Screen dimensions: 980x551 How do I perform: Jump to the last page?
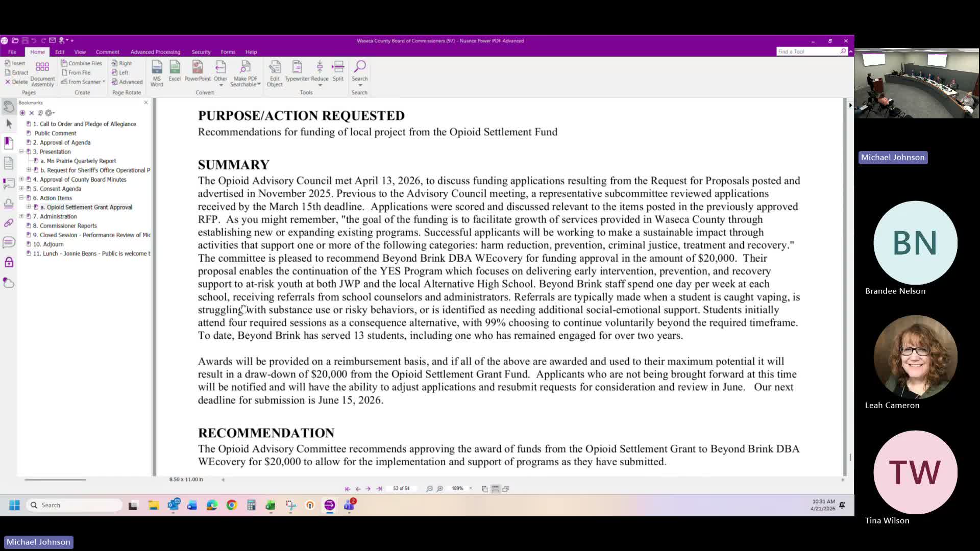[379, 489]
